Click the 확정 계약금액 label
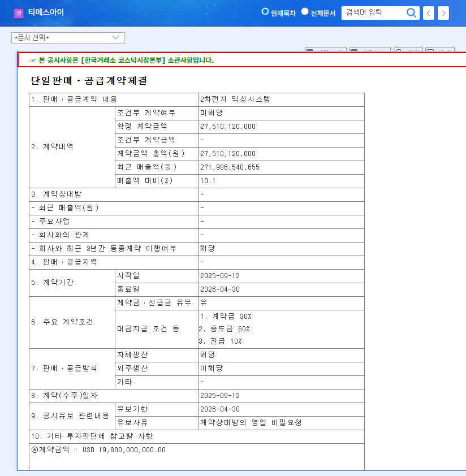The image size is (466, 476). point(142,126)
